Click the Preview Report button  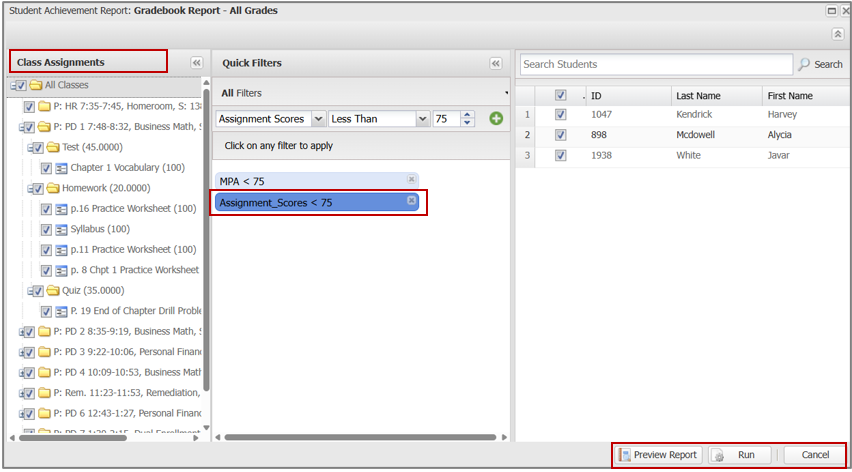coord(657,455)
